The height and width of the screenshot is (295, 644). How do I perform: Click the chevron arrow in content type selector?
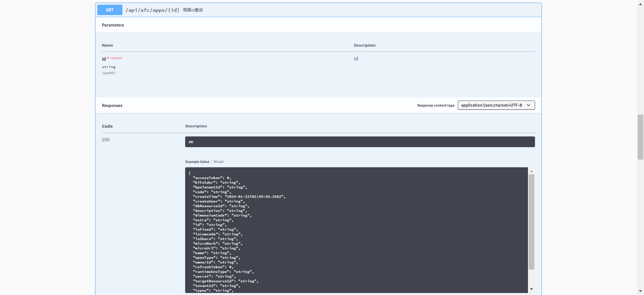(529, 105)
